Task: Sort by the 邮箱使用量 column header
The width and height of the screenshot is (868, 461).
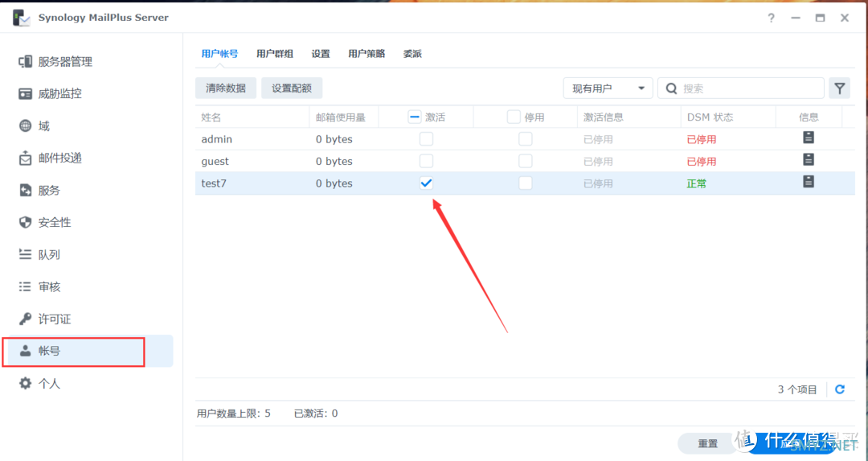Action: pos(341,117)
